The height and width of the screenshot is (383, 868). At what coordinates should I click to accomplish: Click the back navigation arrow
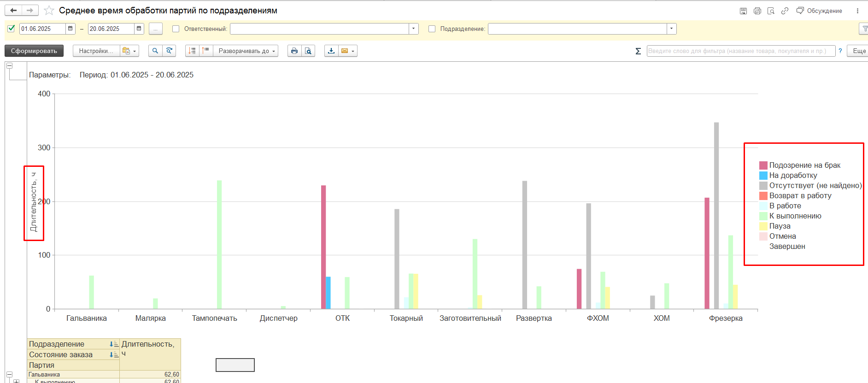(13, 11)
